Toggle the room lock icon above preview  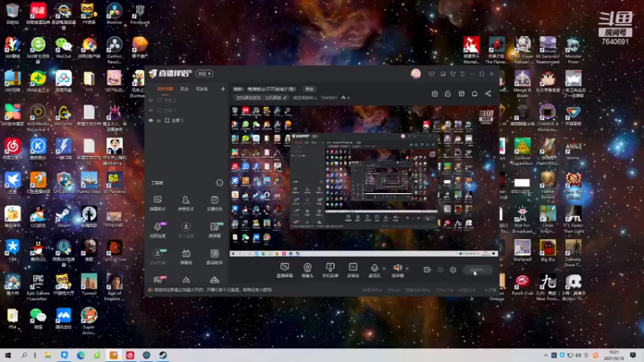click(x=448, y=93)
